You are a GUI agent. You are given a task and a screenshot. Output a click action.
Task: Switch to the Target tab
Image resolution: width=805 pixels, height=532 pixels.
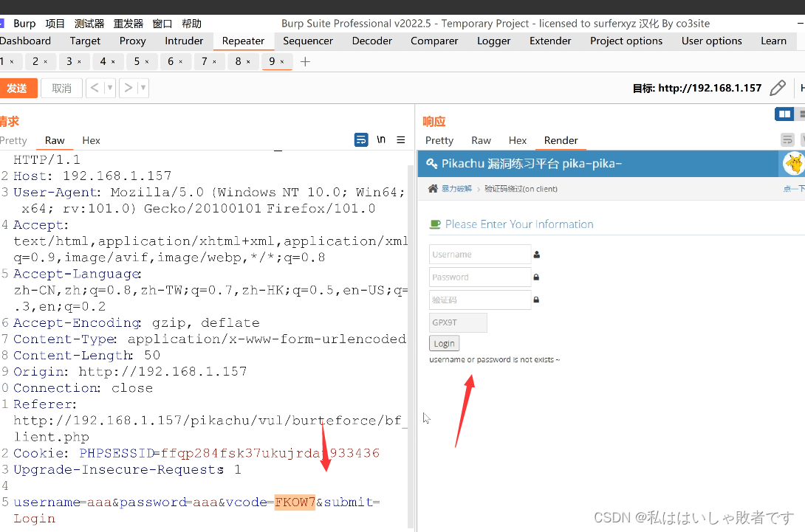click(x=85, y=41)
